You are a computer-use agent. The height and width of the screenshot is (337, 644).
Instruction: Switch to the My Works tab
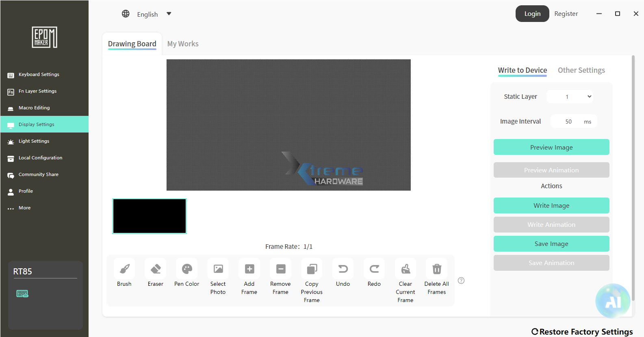(183, 44)
